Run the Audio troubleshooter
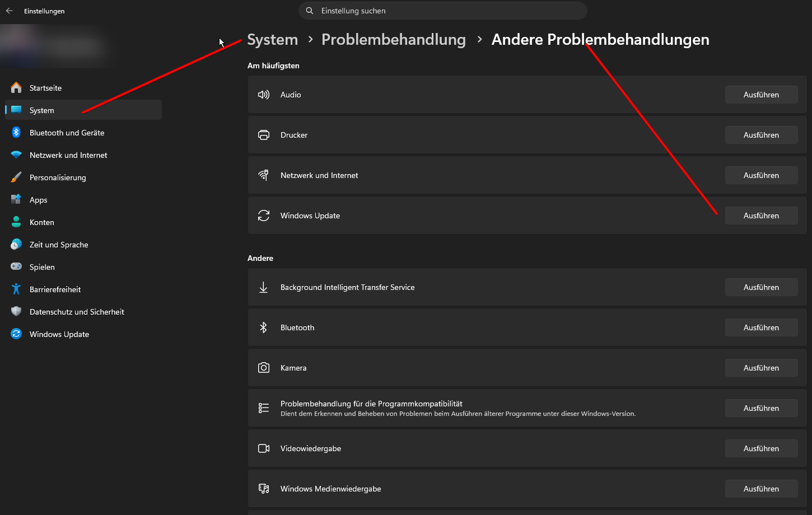The image size is (812, 515). (761, 95)
